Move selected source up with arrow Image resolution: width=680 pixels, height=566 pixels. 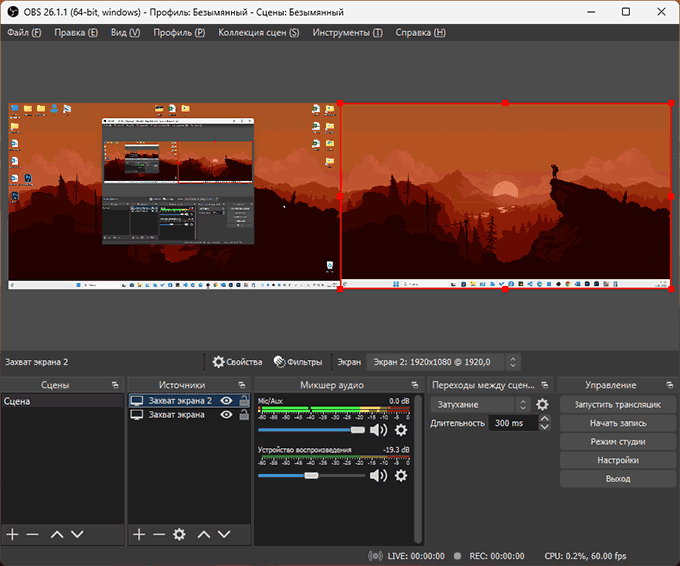tap(204, 535)
